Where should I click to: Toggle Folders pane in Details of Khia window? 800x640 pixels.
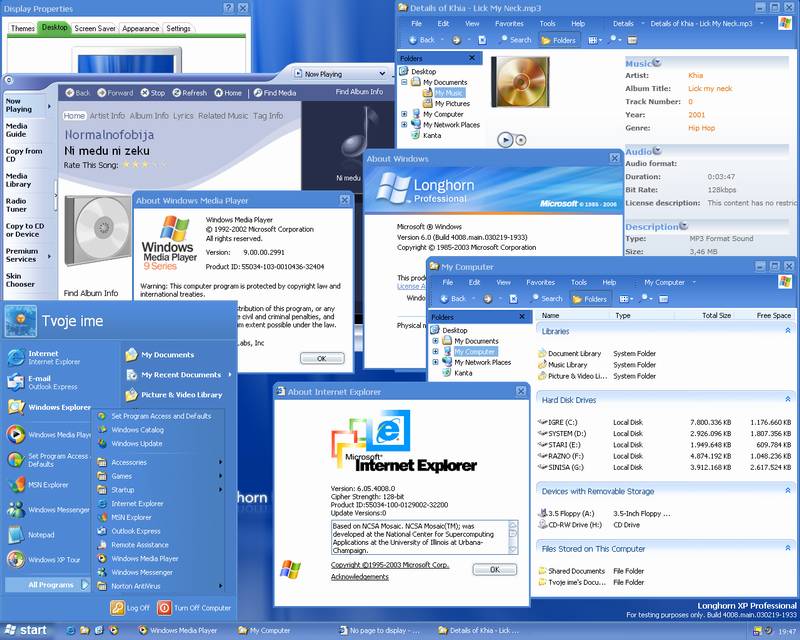pos(558,40)
